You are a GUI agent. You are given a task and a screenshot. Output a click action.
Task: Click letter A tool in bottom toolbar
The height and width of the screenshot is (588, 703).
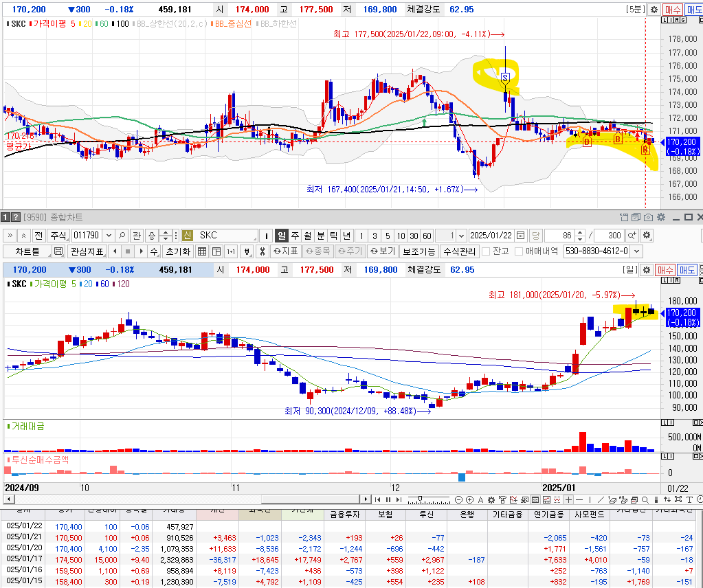coord(480,499)
